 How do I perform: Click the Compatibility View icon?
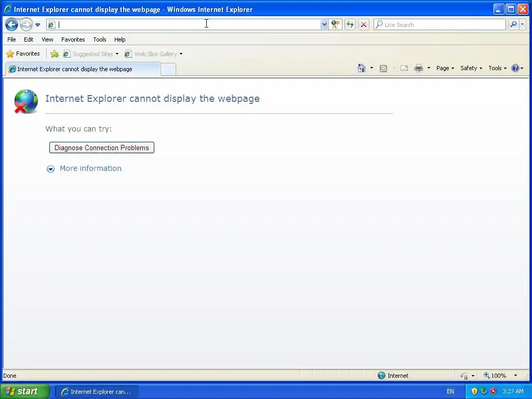(x=336, y=24)
